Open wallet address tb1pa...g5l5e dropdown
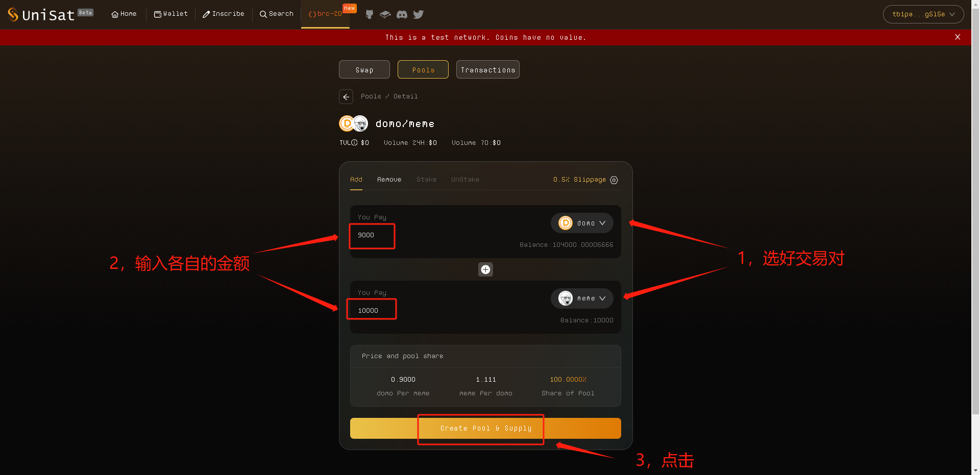This screenshot has width=980, height=475. [923, 14]
